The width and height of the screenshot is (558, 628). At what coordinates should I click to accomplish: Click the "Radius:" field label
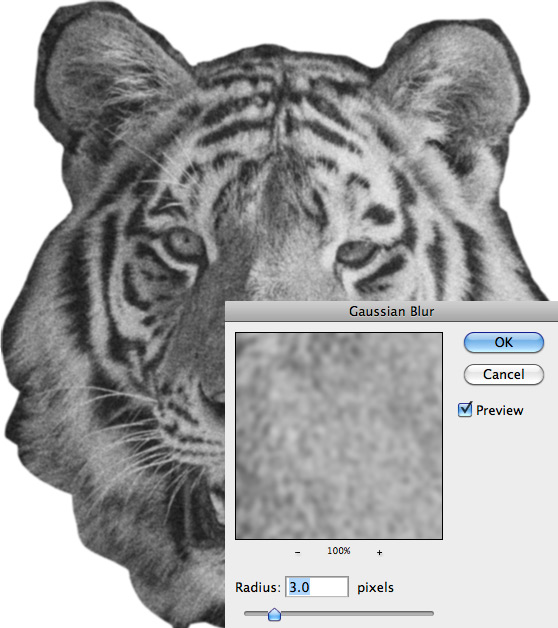258,587
